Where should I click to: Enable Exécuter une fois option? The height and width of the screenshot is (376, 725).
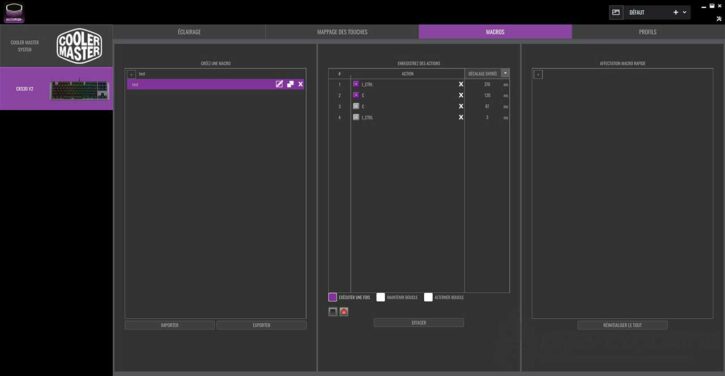click(x=332, y=297)
